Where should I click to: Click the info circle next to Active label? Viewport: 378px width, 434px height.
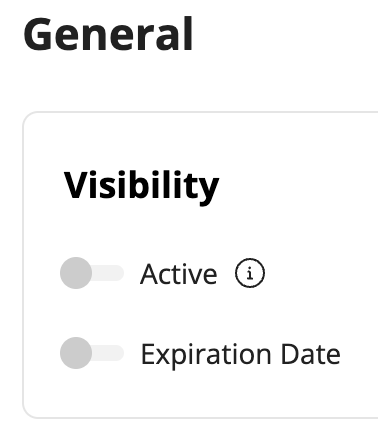[250, 273]
